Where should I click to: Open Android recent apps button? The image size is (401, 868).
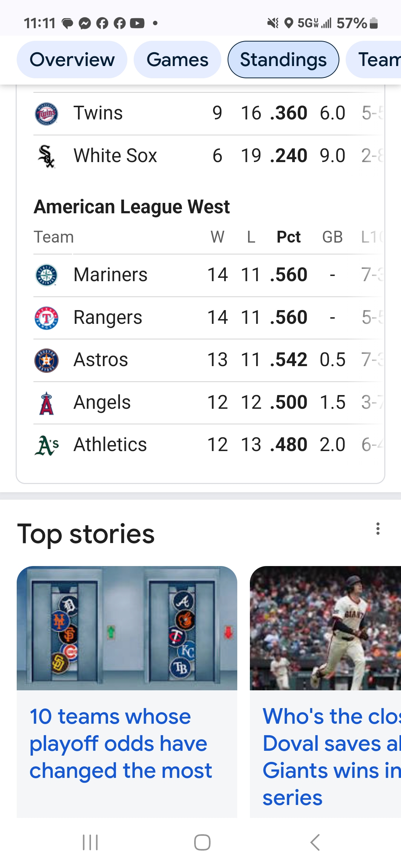point(90,842)
